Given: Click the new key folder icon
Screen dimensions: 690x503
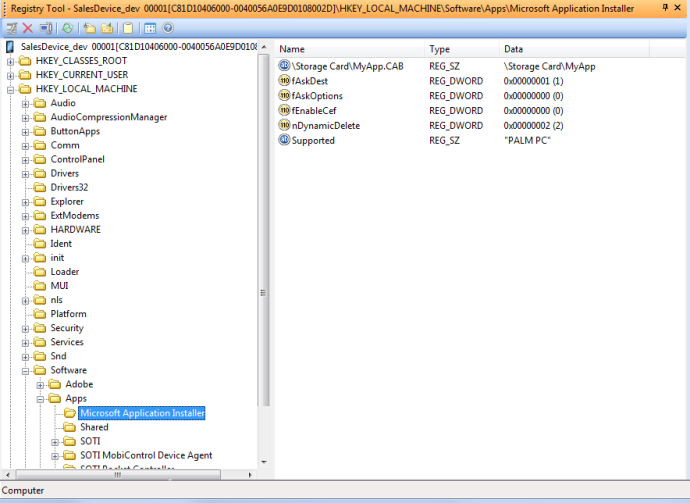Looking at the screenshot, I should [x=90, y=29].
